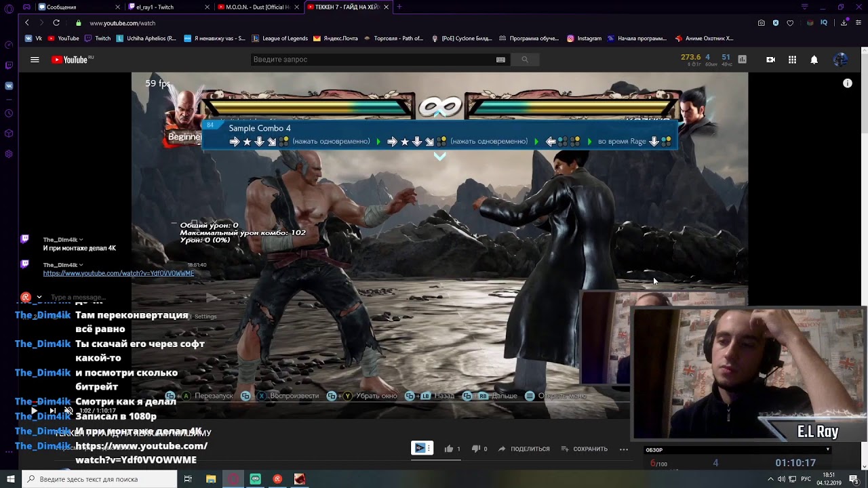This screenshot has width=868, height=488.
Task: Reload the page in the browser
Action: pyautogui.click(x=56, y=23)
